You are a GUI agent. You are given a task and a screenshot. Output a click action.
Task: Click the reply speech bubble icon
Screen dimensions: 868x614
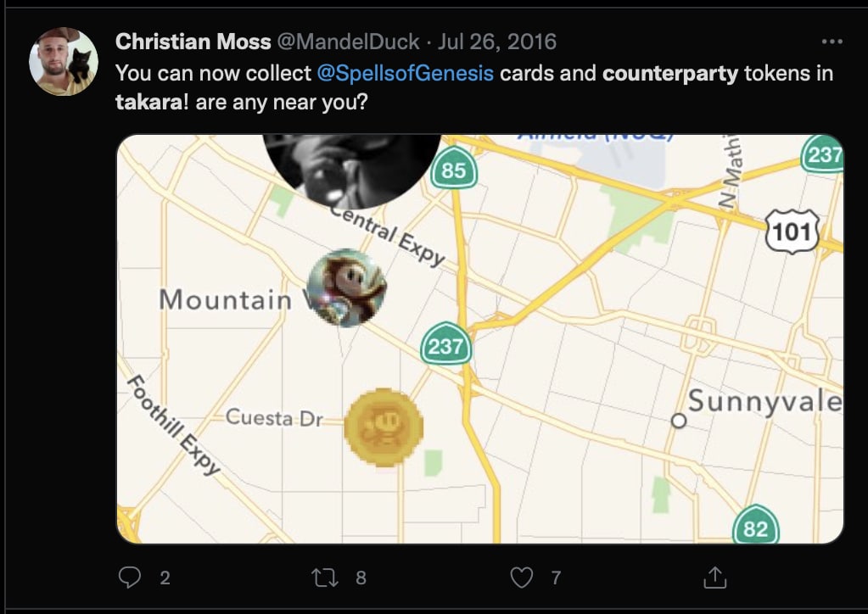coord(130,578)
